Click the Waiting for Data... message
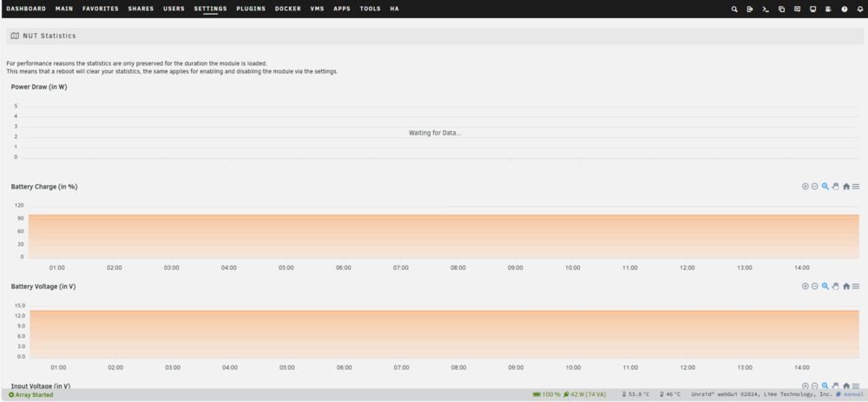 [435, 133]
